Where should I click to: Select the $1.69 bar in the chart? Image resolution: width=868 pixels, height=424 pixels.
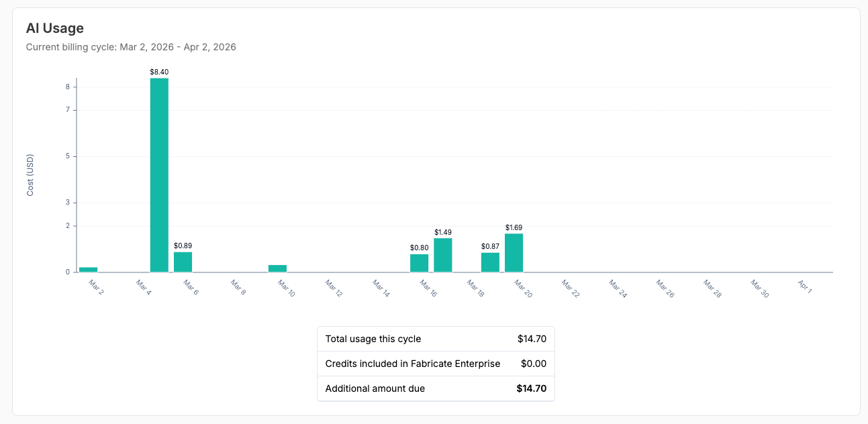tap(514, 253)
